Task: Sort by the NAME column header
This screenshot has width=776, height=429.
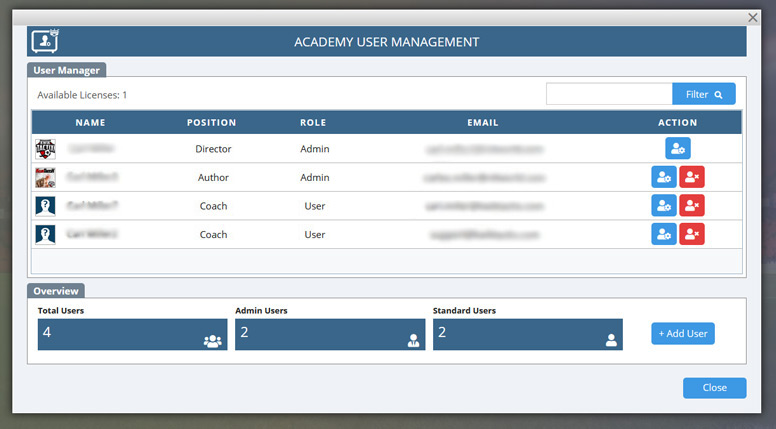Action: click(90, 123)
